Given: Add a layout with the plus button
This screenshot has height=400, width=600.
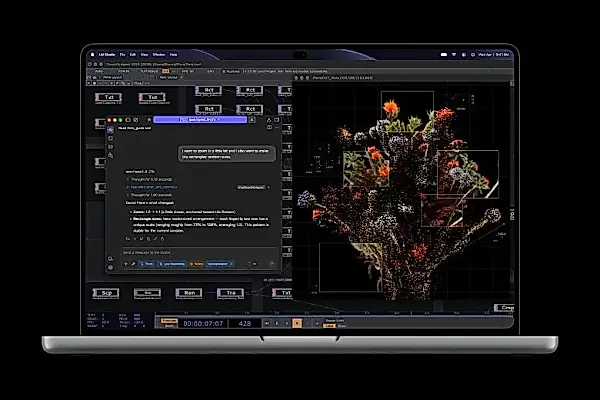Looking at the screenshot, I should coord(181,77).
